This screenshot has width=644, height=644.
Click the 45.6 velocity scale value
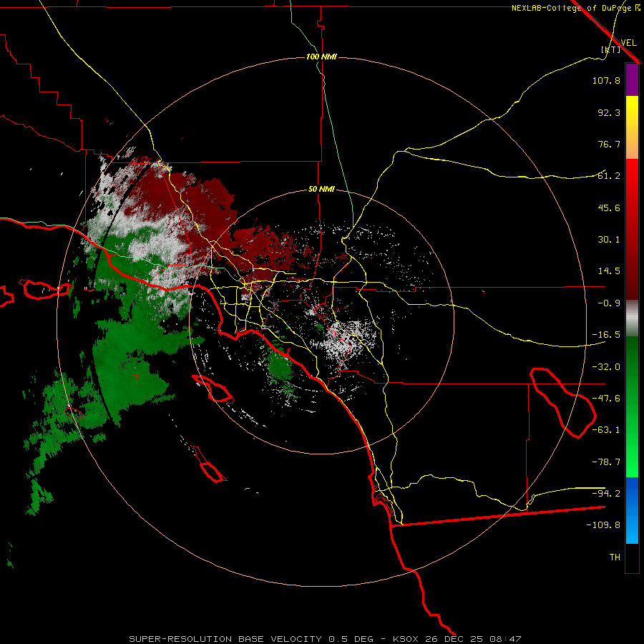(x=609, y=208)
